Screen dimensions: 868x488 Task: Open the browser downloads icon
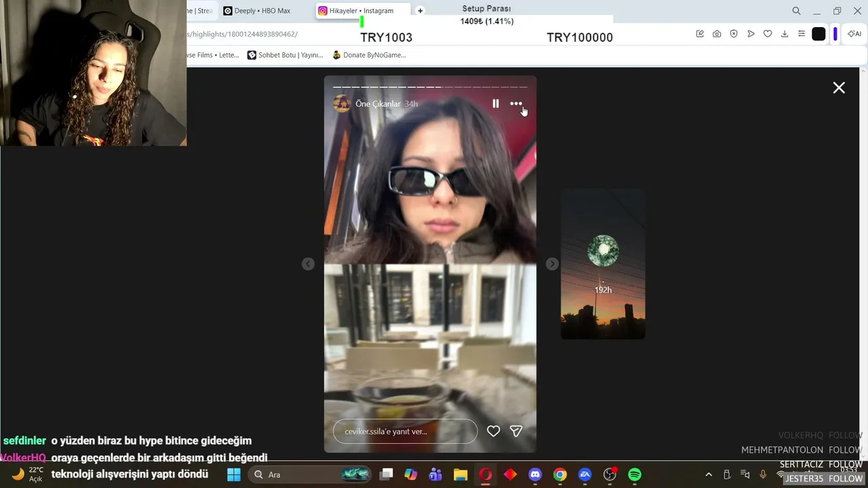(x=785, y=34)
